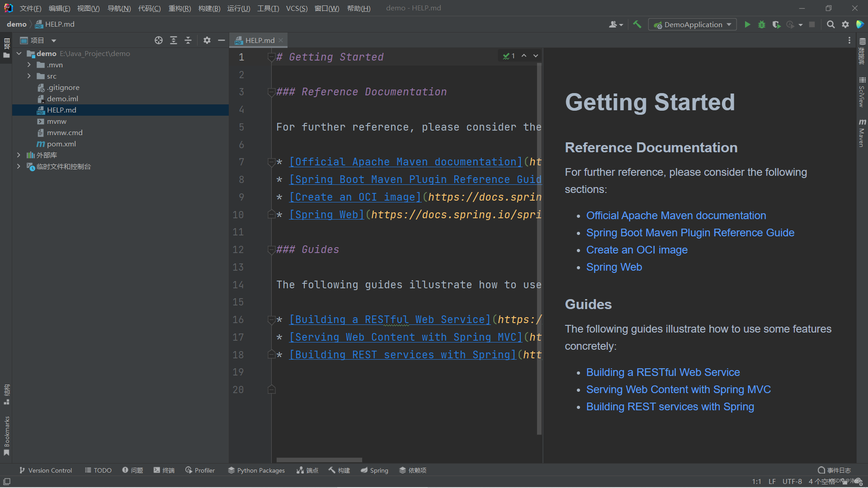The image size is (868, 488).
Task: Open the Refactor (重构) menu
Action: [179, 8]
